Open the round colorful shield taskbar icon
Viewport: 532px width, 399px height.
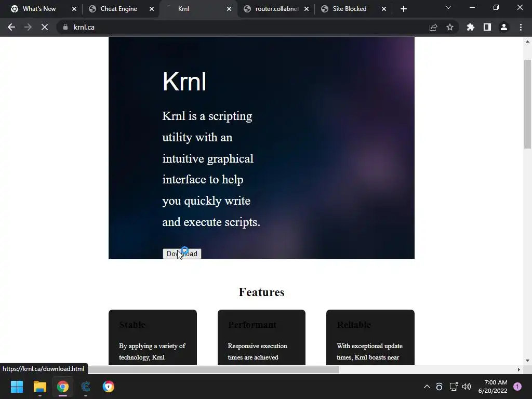click(x=108, y=387)
